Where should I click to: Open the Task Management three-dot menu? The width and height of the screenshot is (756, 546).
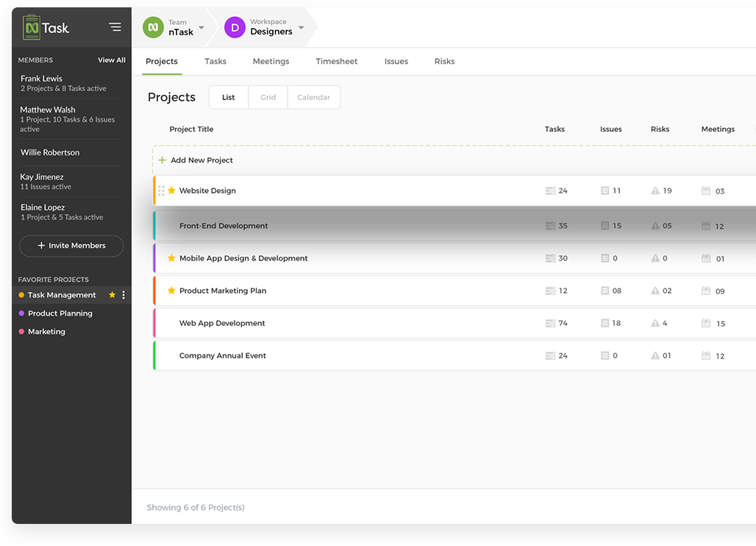(x=124, y=294)
